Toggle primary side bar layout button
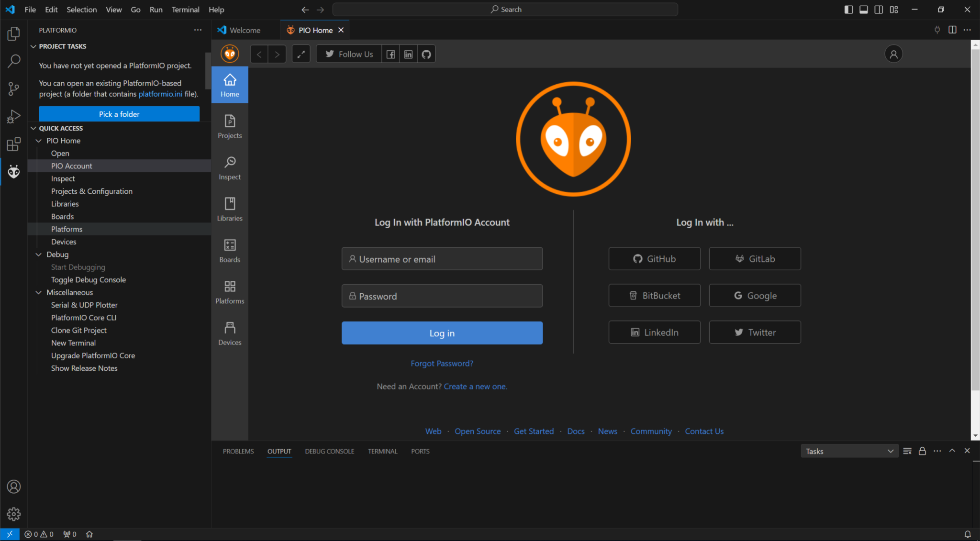The height and width of the screenshot is (541, 980). click(848, 10)
